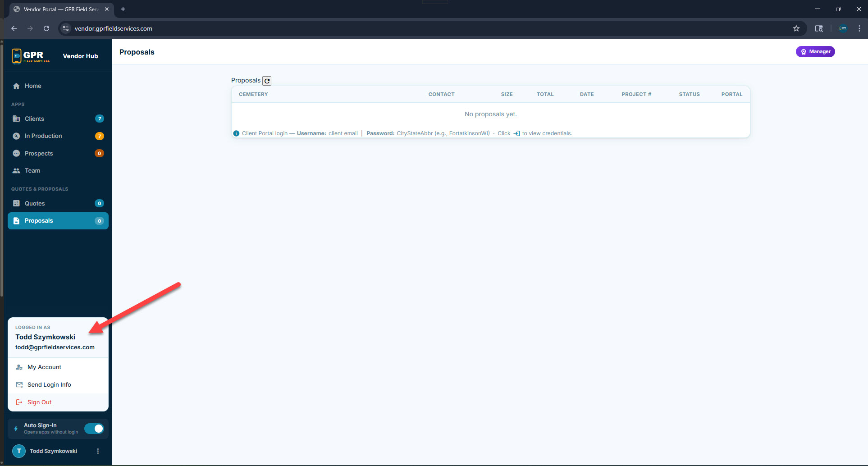Screen dimensions: 868x466
Task: Click the Proposals refresh icon
Action: pyautogui.click(x=267, y=81)
